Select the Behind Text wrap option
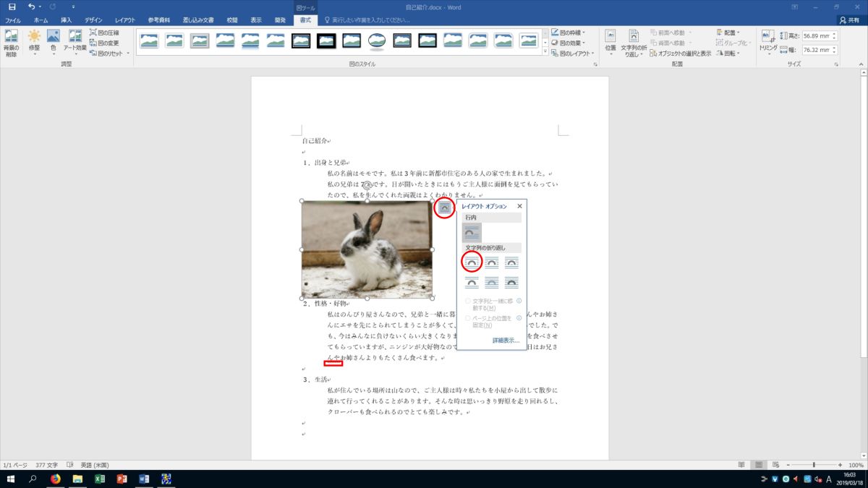 pyautogui.click(x=492, y=282)
